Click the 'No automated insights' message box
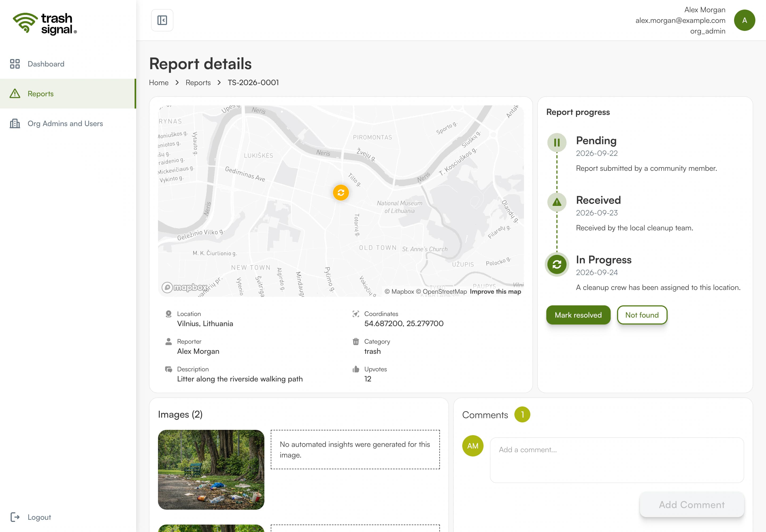The image size is (766, 532). tap(355, 449)
